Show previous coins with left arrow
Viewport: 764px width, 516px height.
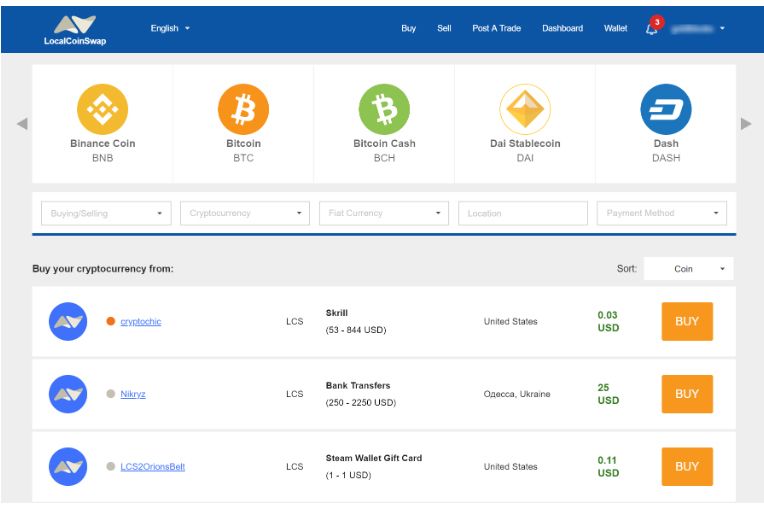point(22,124)
